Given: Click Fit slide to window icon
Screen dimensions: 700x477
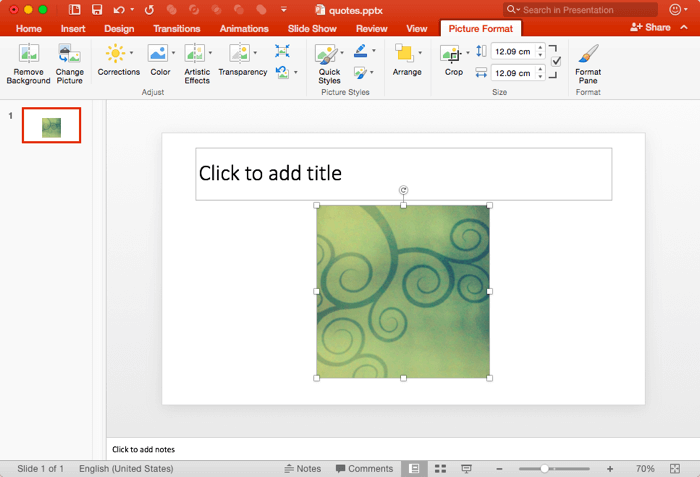Looking at the screenshot, I should click(675, 469).
